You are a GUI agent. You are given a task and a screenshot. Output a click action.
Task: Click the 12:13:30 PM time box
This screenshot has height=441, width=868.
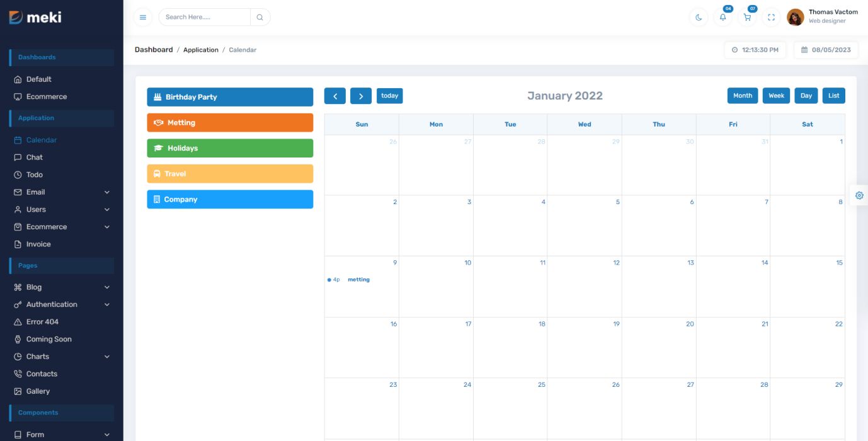(755, 50)
